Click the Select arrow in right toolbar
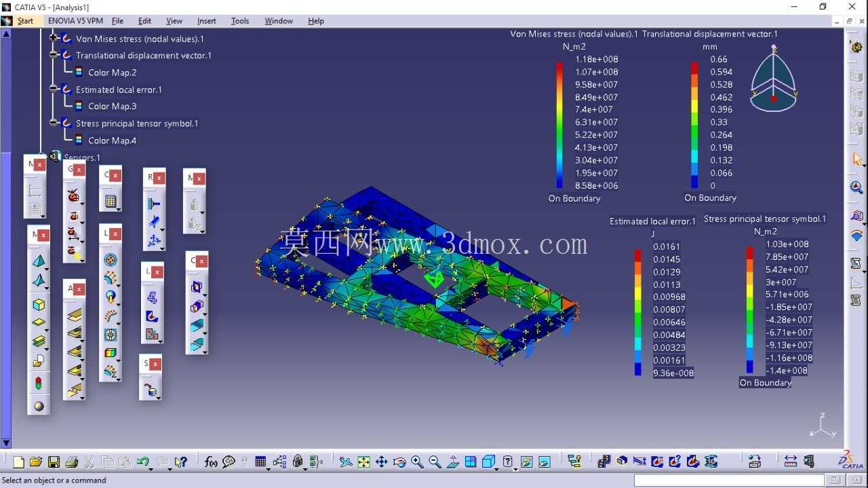 pos(856,160)
